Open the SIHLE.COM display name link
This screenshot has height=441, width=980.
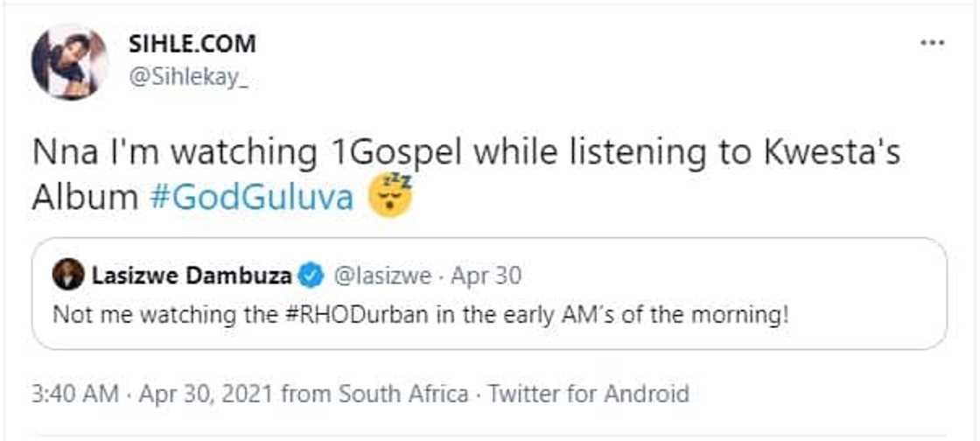pos(192,43)
